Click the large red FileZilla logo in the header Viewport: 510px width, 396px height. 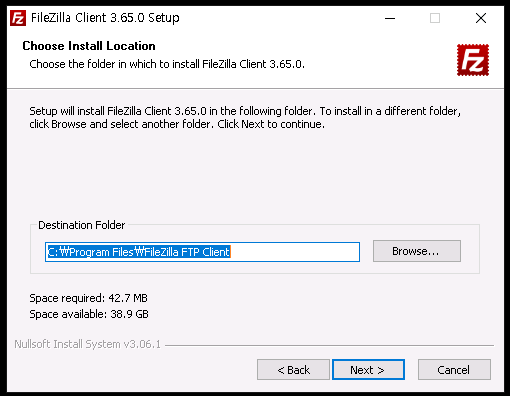(473, 60)
